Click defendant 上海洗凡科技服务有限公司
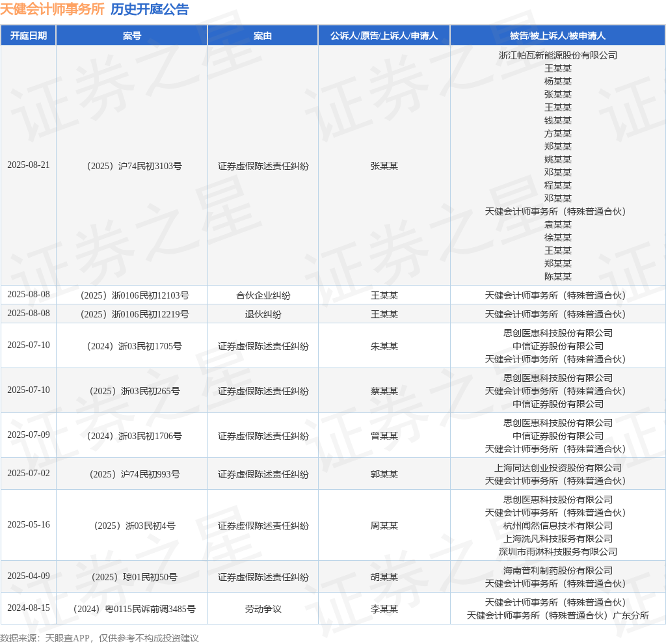This screenshot has height=644, width=666. tap(557, 539)
